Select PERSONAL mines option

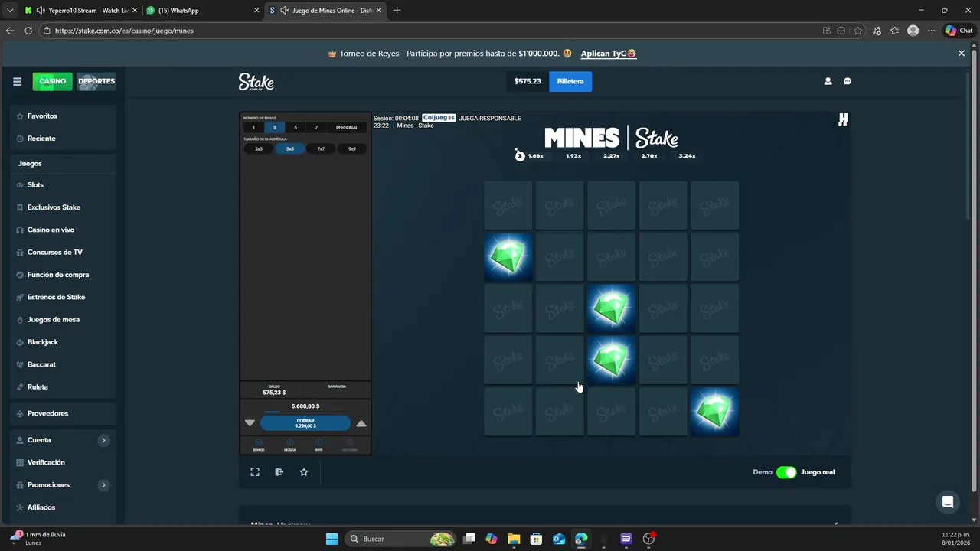point(347,128)
